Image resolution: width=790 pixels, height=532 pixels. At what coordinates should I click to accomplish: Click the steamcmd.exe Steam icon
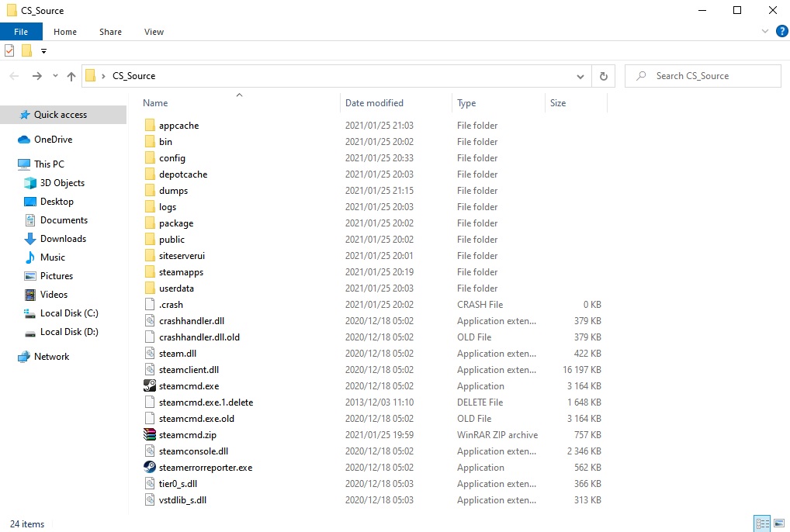click(150, 386)
